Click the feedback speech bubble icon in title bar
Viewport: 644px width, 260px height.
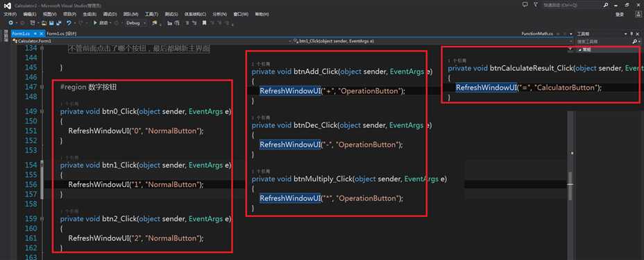525,5
